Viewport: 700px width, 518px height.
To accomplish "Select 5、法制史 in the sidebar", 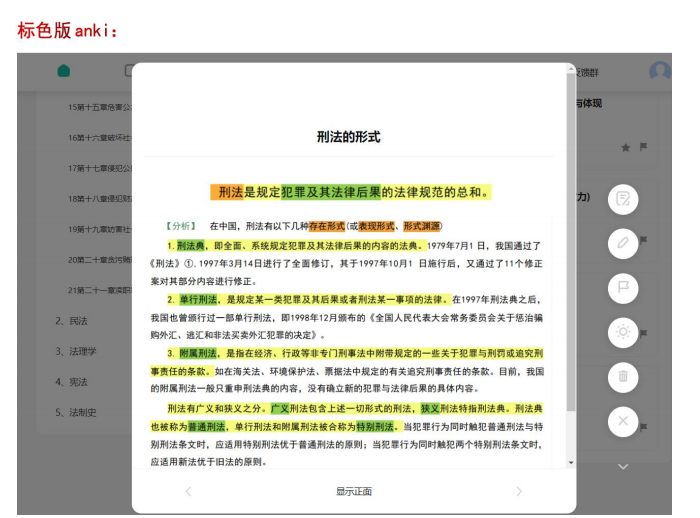I will [x=75, y=412].
